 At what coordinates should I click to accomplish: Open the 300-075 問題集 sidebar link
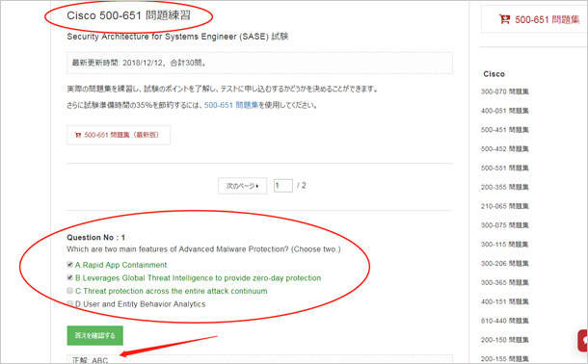505,225
